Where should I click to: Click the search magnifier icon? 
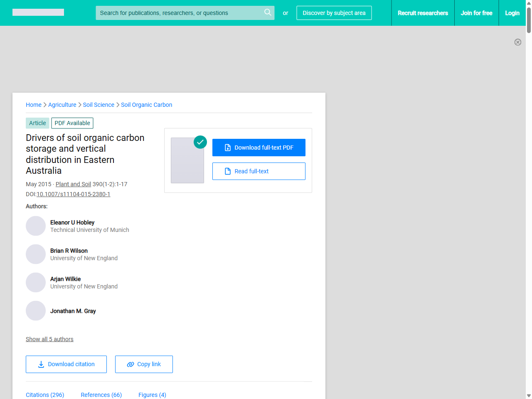tap(268, 12)
